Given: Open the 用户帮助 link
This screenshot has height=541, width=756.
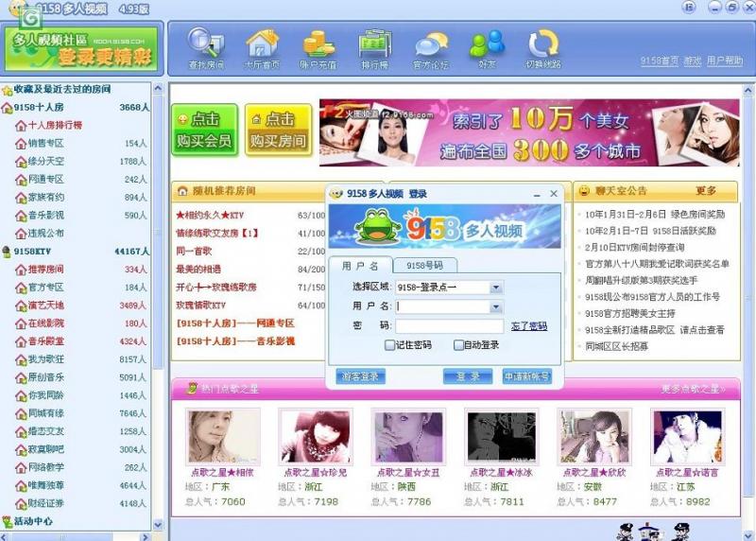Looking at the screenshot, I should 725,61.
